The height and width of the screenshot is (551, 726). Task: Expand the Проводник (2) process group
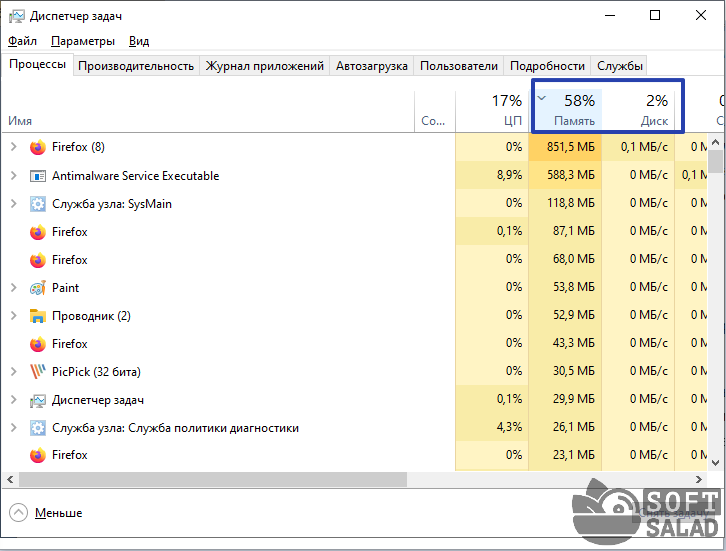coord(13,316)
